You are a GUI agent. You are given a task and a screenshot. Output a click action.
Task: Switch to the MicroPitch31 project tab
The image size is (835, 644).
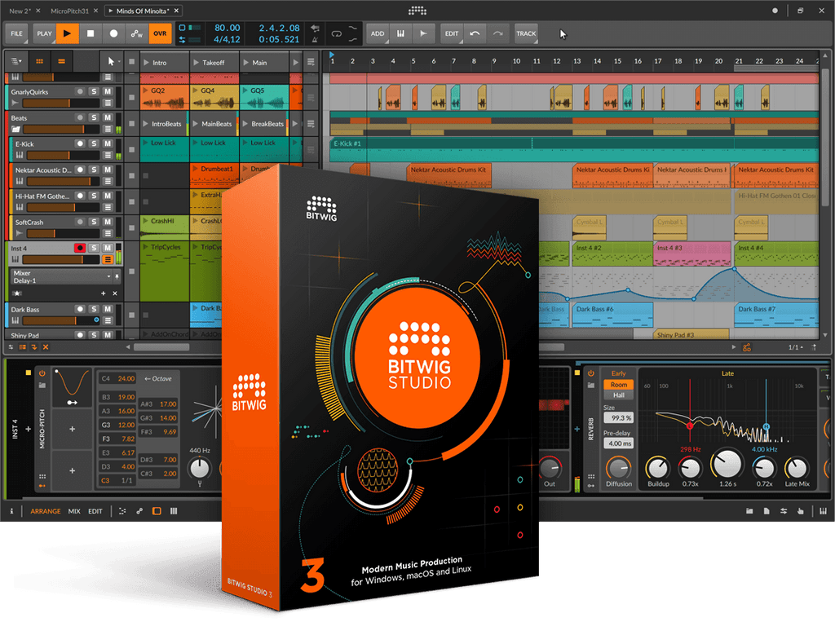[70, 11]
